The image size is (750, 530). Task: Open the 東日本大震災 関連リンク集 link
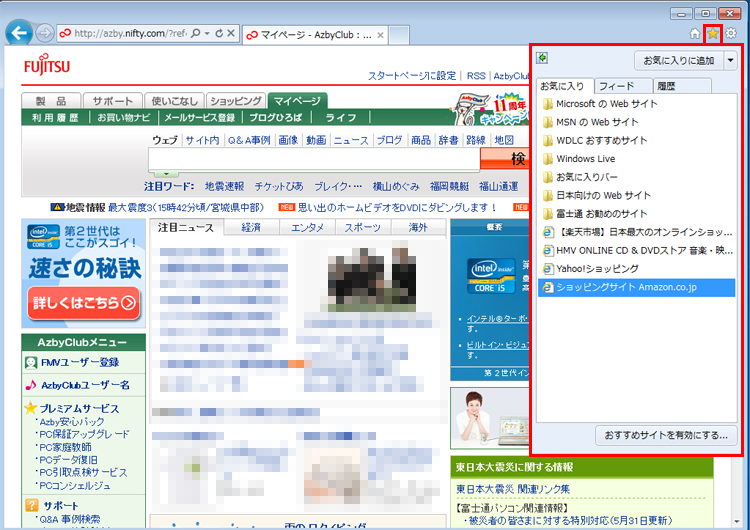(513, 489)
